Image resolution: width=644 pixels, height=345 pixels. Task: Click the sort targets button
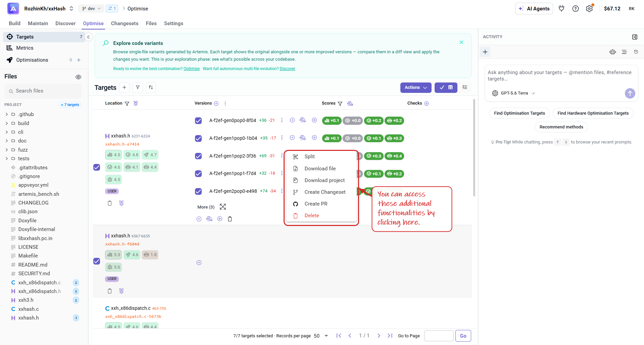151,88
